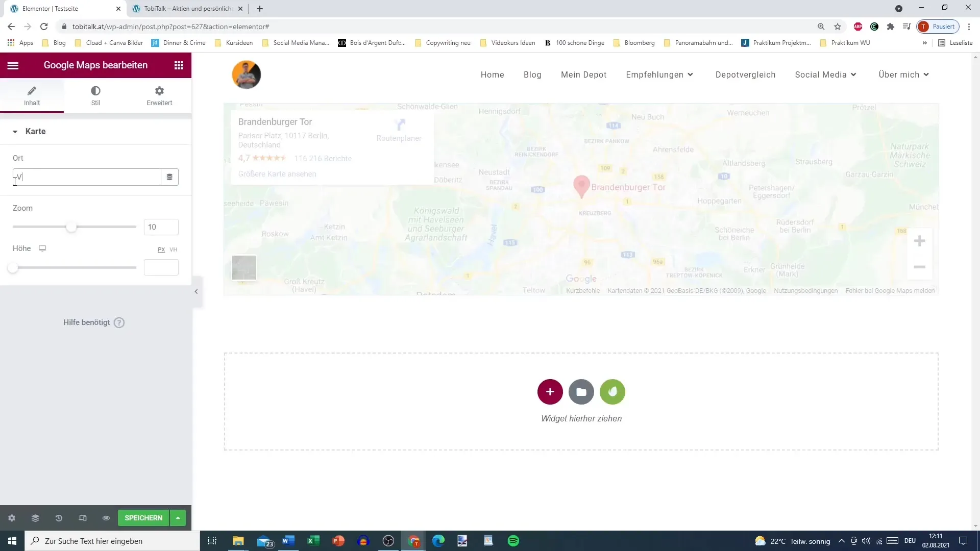Click Fehler bei Google Maps melden
980x551 pixels.
tap(890, 291)
